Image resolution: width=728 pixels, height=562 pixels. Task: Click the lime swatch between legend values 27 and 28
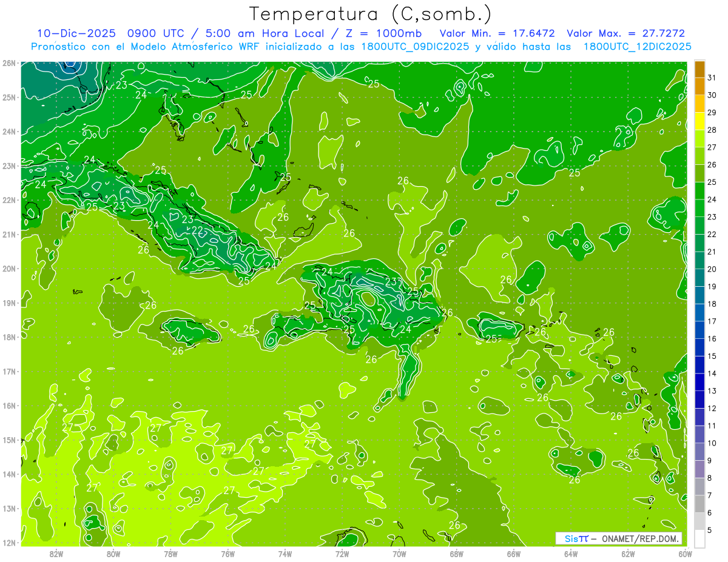click(x=699, y=139)
